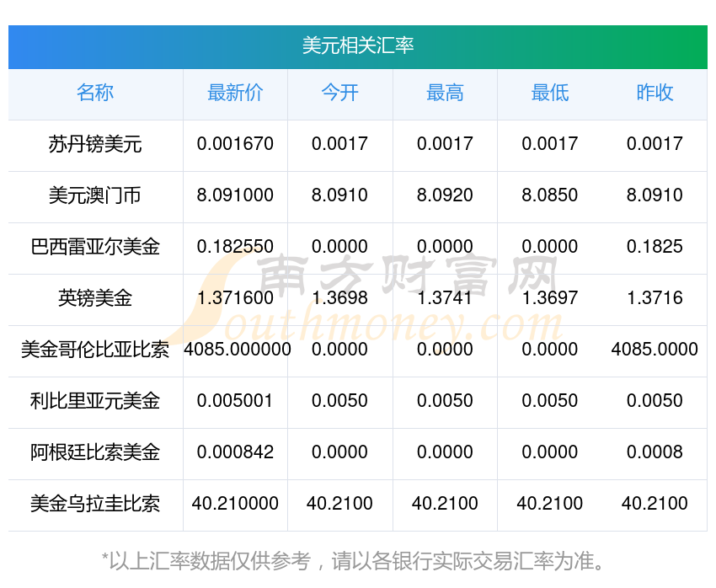Select latest price 0.000842
Image resolution: width=716 pixels, height=588 pixels.
pos(235,452)
